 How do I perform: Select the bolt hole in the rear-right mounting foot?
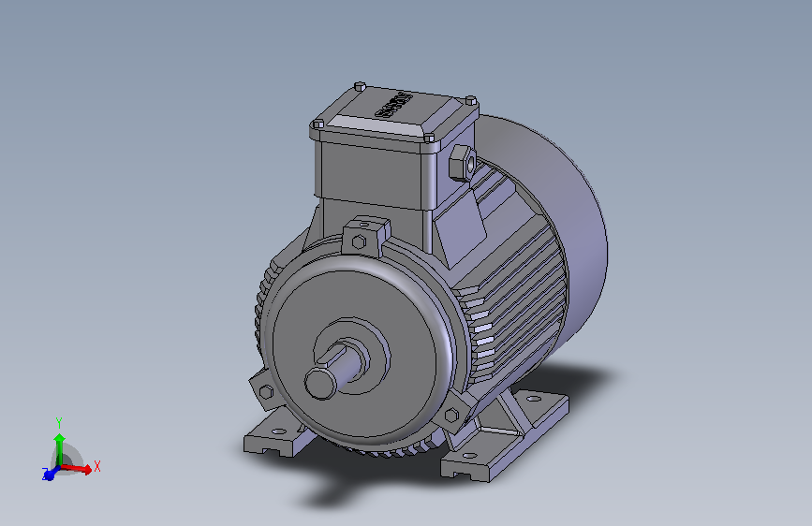click(534, 399)
